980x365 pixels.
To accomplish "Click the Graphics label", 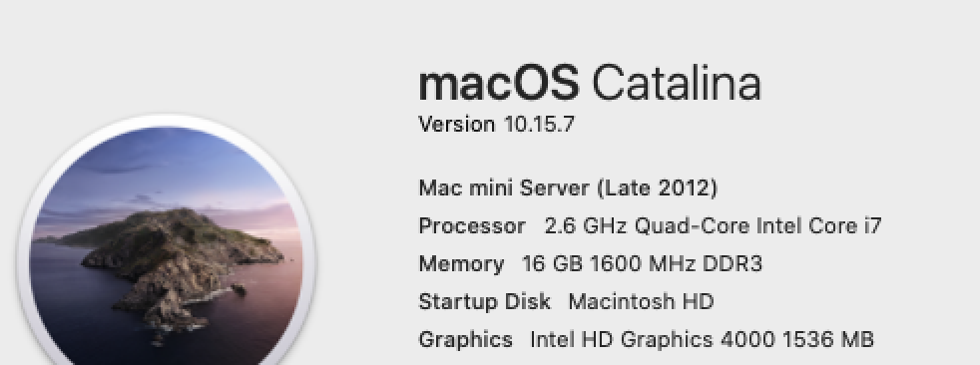I will tap(466, 339).
